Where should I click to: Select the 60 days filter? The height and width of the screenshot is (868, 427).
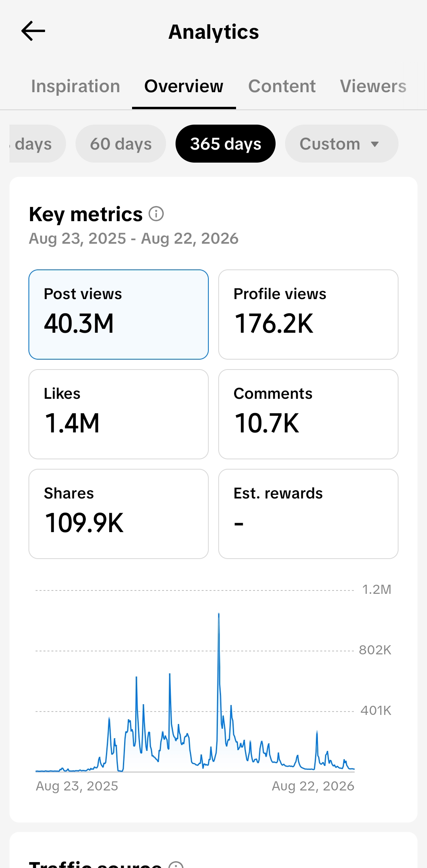pyautogui.click(x=121, y=144)
